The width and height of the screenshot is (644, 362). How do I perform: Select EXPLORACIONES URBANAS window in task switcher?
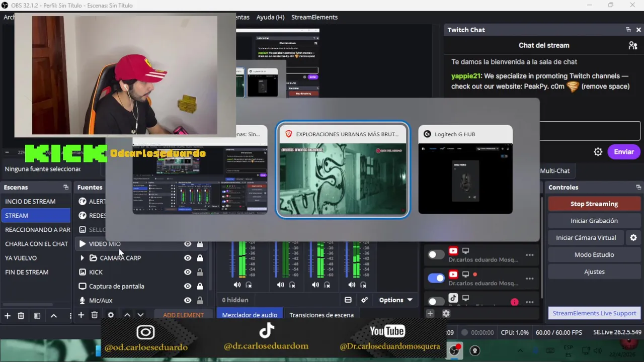tap(343, 169)
